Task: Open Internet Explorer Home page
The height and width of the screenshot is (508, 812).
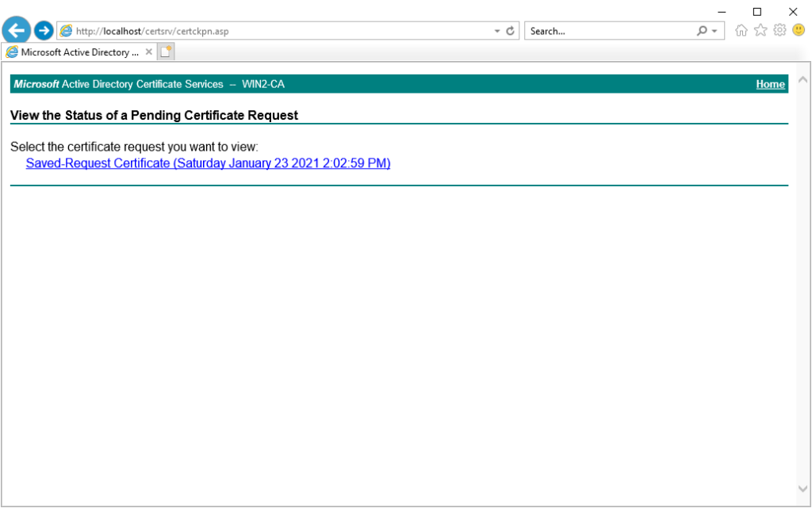Action: click(x=741, y=30)
